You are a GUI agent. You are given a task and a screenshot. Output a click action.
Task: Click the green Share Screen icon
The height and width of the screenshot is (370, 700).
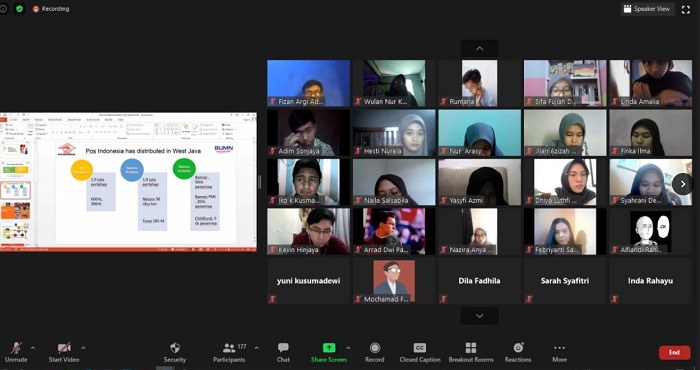(329, 348)
